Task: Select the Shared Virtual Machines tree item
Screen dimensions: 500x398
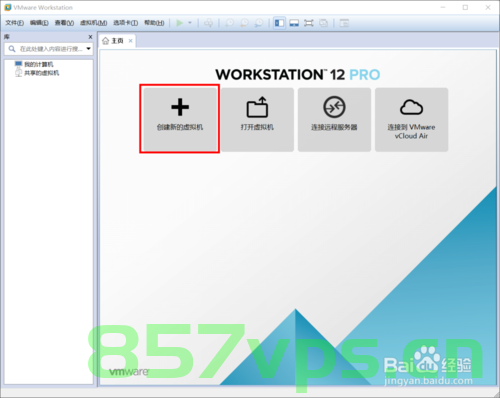Action: [x=37, y=73]
